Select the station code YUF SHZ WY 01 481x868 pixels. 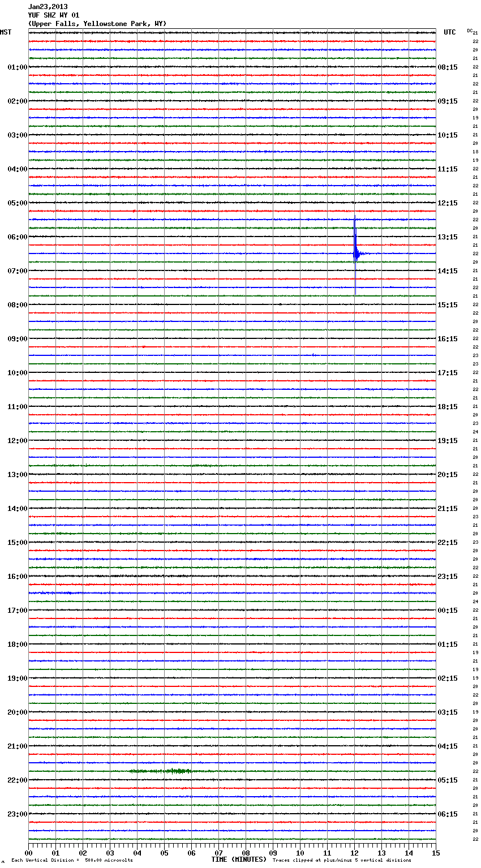[54, 15]
